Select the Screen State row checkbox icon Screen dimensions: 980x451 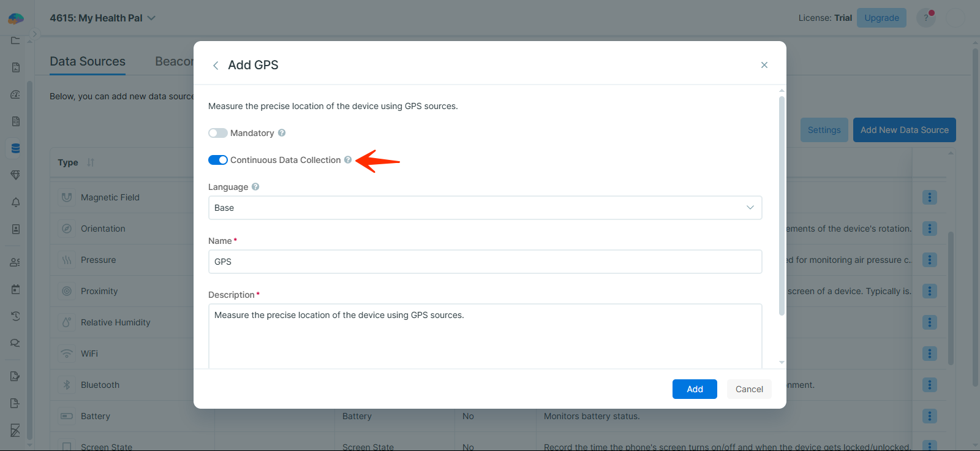pos(67,447)
